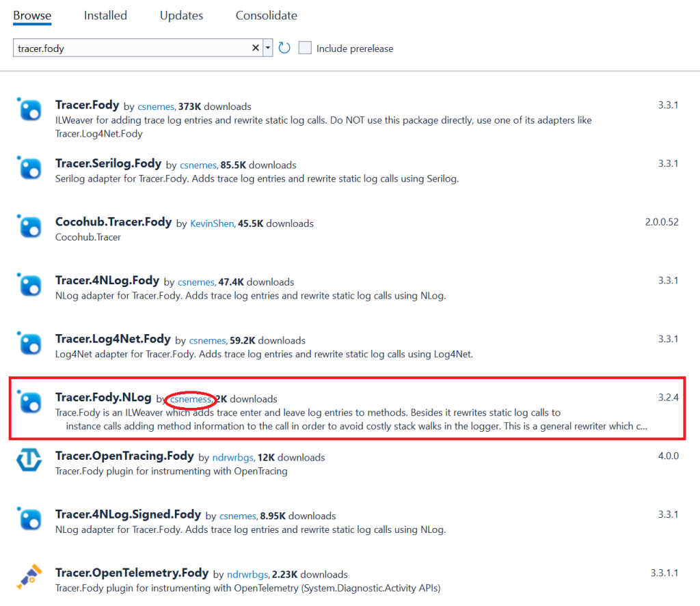The height and width of the screenshot is (606, 700).
Task: Open the search options dropdown arrow
Action: [267, 48]
